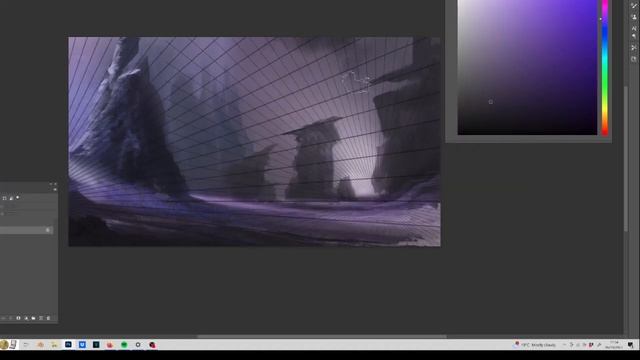Open the notification center icon
Screen dimensions: 640x360
(631, 345)
